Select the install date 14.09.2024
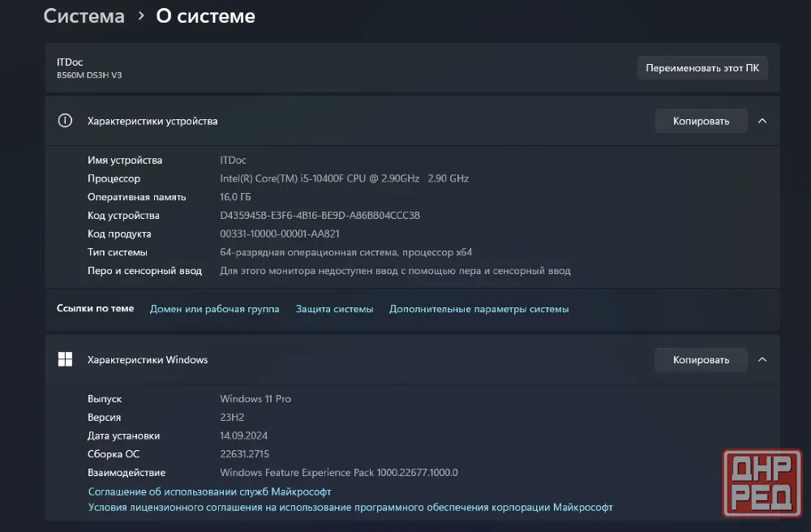This screenshot has width=811, height=532. (x=243, y=435)
